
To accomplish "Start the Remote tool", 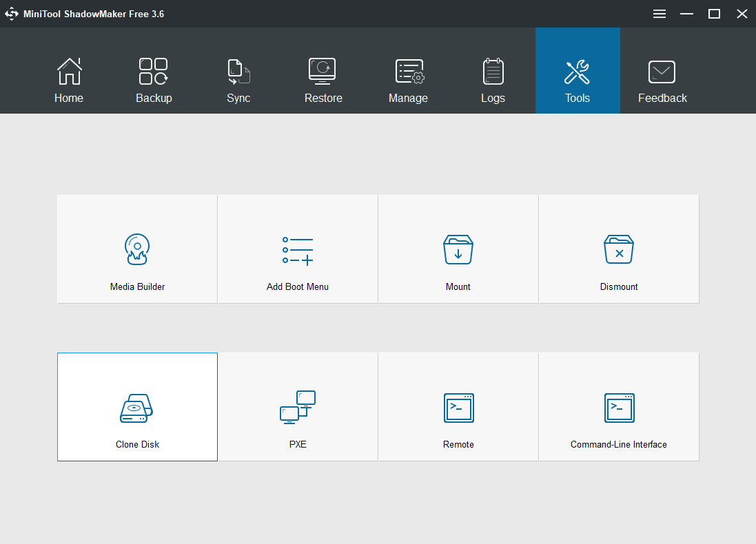I will (458, 407).
